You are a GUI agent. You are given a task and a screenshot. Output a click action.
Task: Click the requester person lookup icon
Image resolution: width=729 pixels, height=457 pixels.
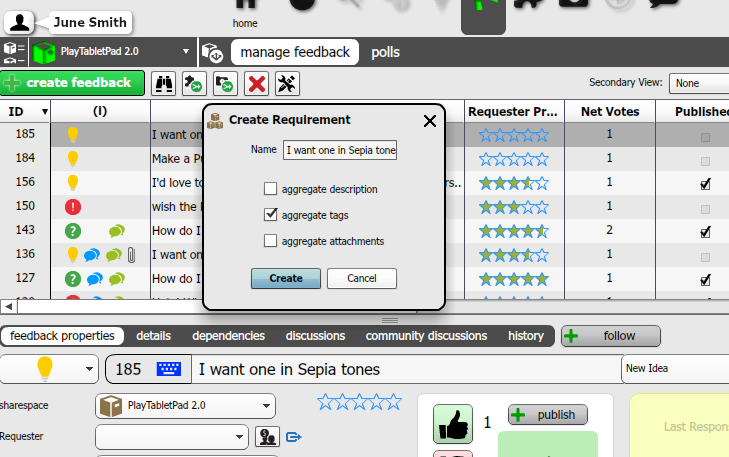267,436
